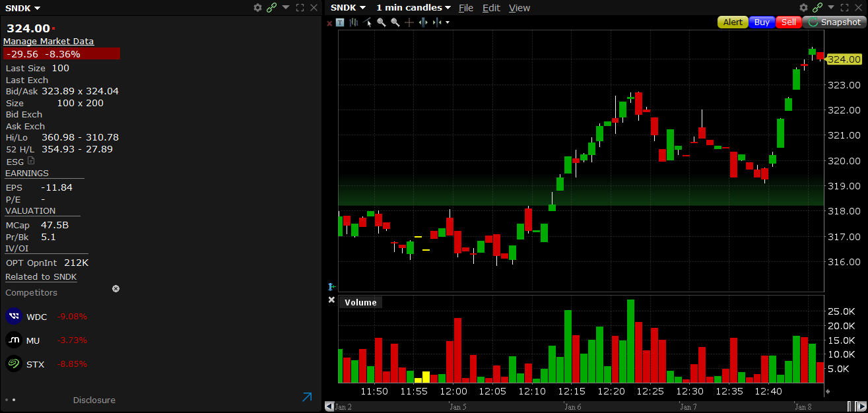868x413 pixels.
Task: Close the Volume subchart
Action: point(331,300)
